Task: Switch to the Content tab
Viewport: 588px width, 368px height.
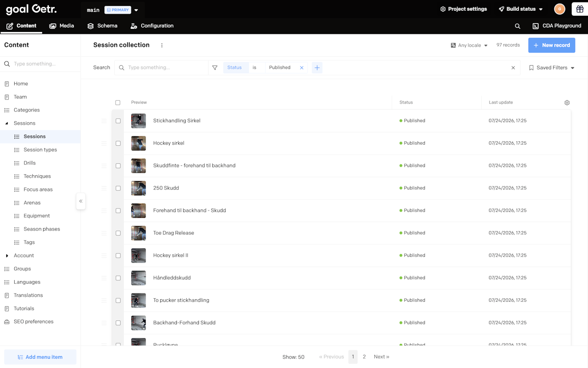Action: coord(21,26)
